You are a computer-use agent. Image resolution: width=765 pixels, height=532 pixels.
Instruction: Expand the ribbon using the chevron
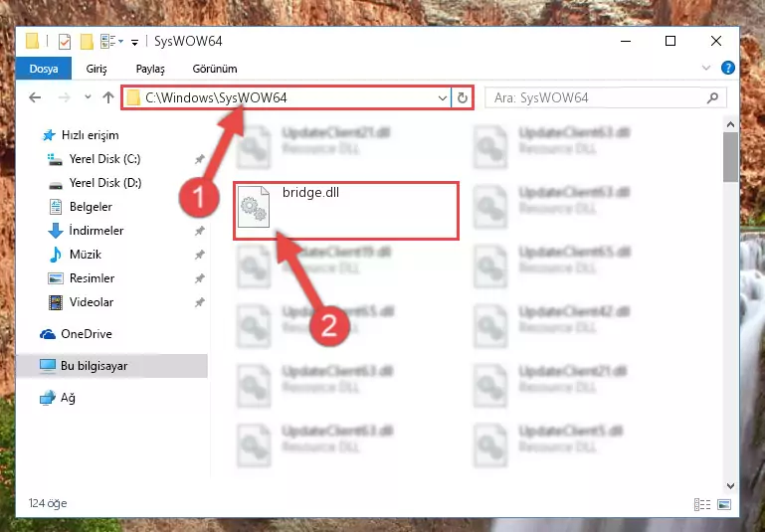705,68
